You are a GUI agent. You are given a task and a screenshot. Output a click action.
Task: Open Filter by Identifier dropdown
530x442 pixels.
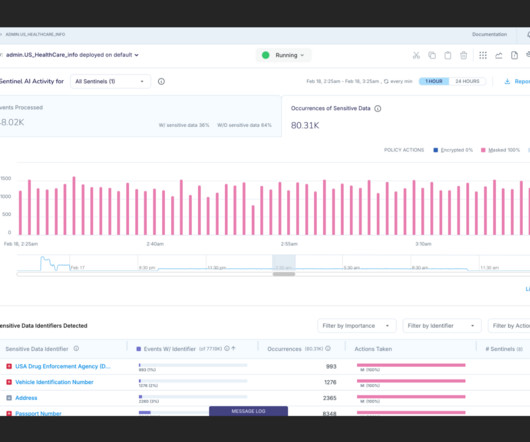coord(442,326)
